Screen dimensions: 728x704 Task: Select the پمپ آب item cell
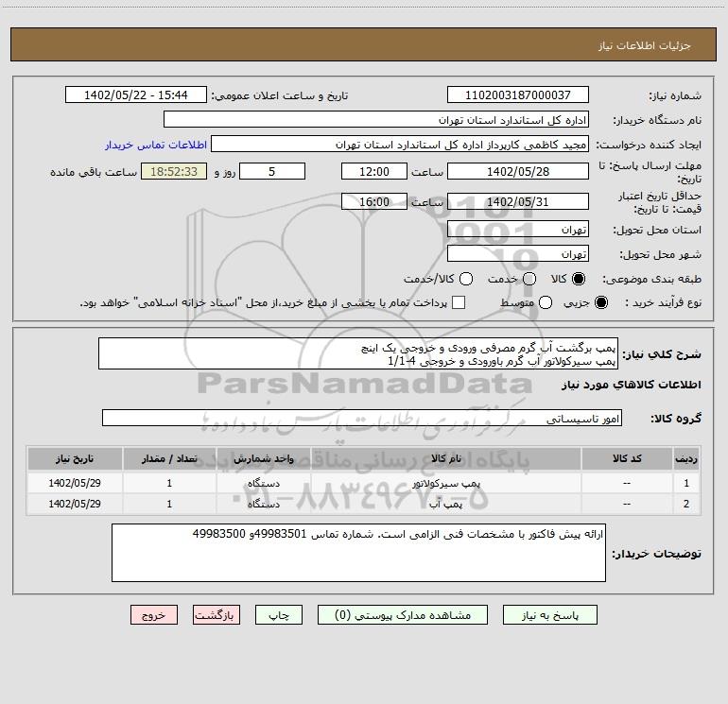coord(445,504)
